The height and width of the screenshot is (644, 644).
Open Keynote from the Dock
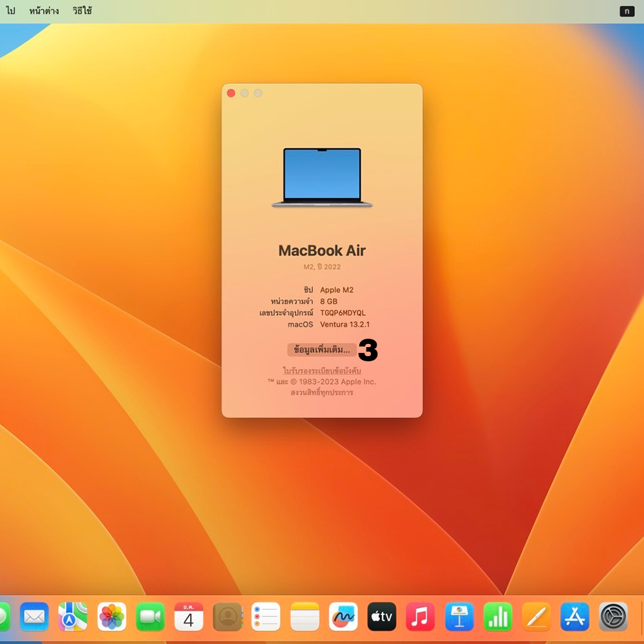coord(459,617)
